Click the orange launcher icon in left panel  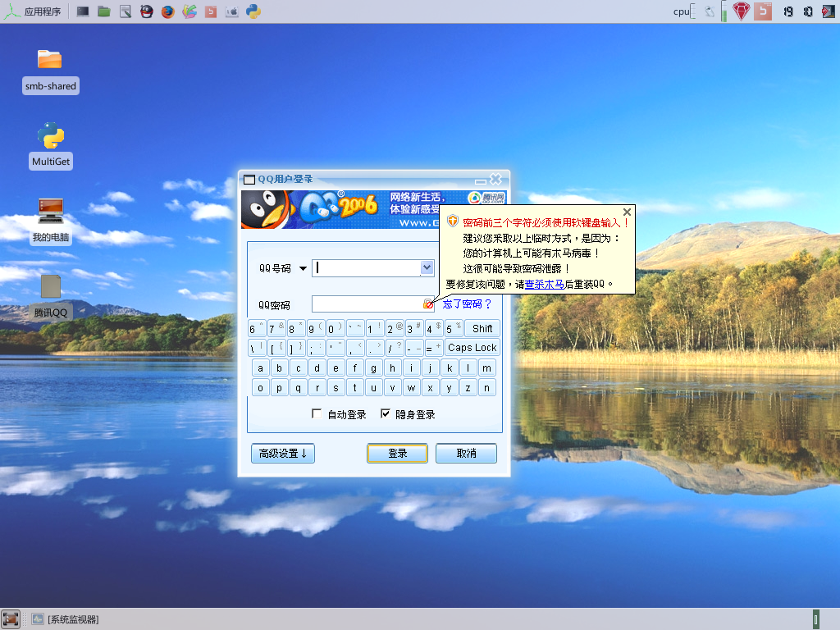[x=211, y=11]
